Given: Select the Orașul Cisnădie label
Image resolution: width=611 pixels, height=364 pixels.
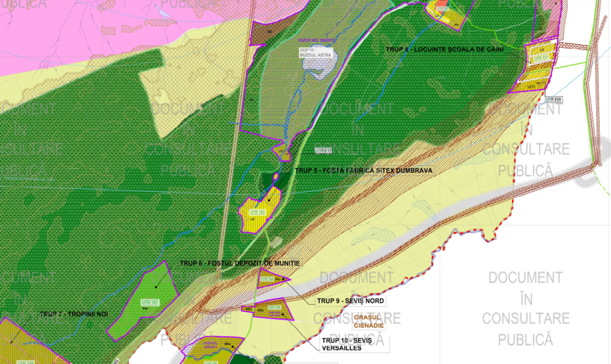Looking at the screenshot, I should (x=369, y=321).
